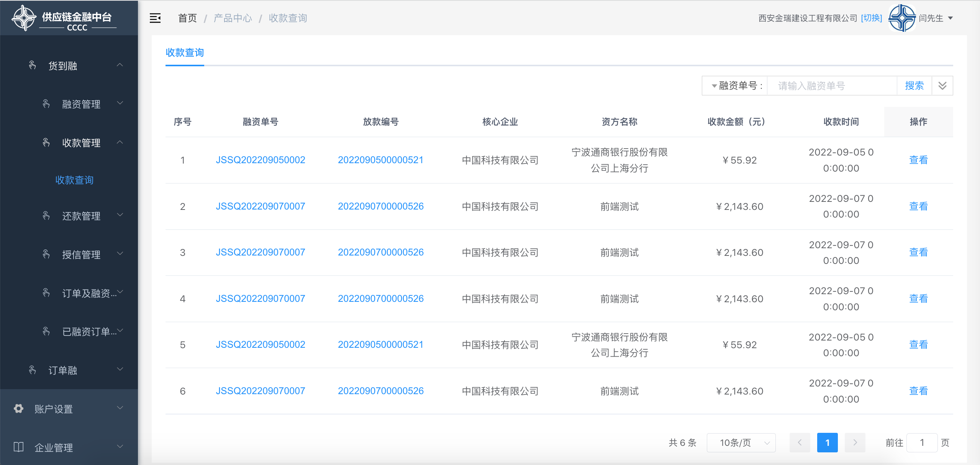Click the hand icon beside 订单融
The height and width of the screenshot is (465, 980).
pyautogui.click(x=33, y=370)
